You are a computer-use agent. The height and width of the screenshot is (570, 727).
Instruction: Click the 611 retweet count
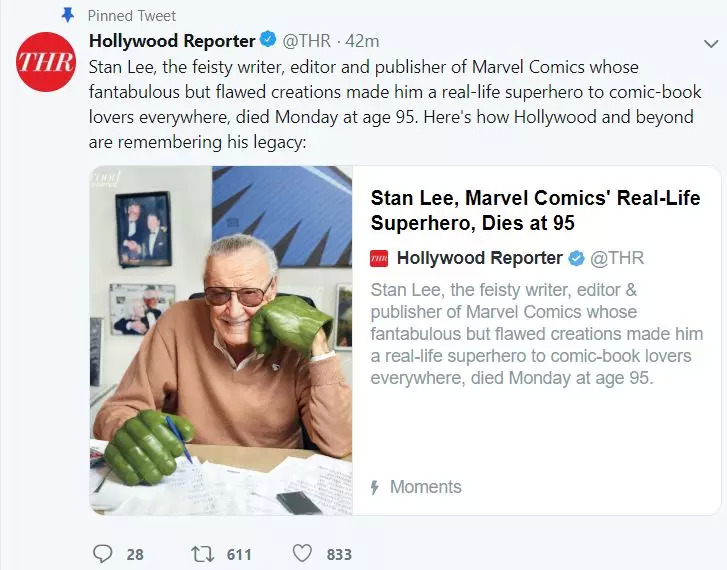tap(238, 553)
